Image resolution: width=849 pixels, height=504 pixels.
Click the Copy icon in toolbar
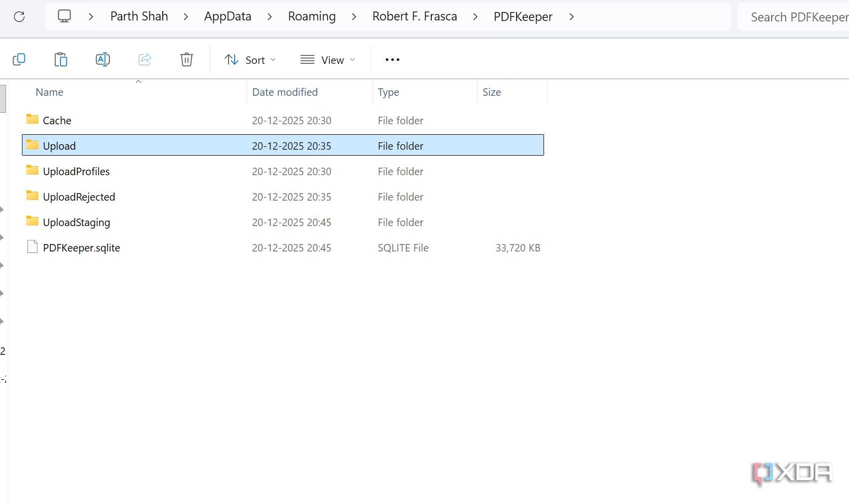coord(19,60)
